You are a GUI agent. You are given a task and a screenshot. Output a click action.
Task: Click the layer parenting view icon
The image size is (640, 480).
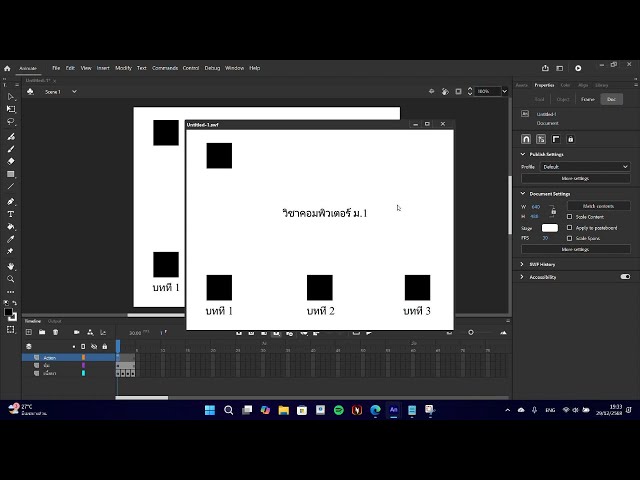90,332
